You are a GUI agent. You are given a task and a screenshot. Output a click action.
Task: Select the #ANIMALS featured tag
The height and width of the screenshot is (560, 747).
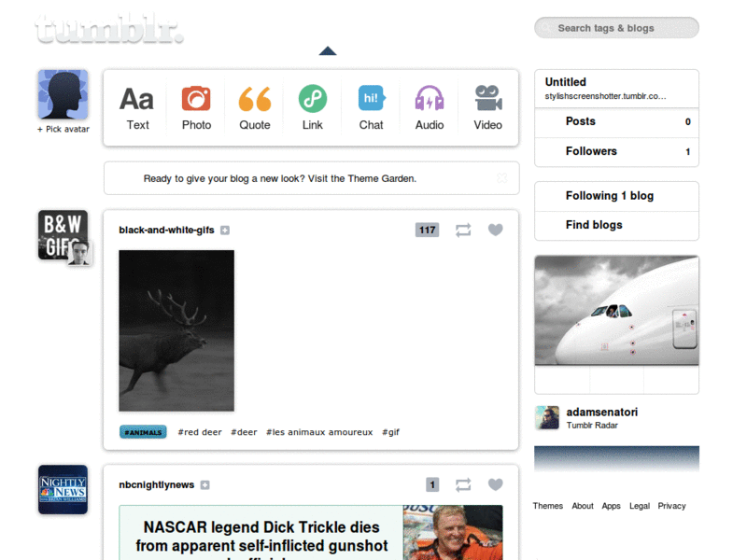click(143, 432)
